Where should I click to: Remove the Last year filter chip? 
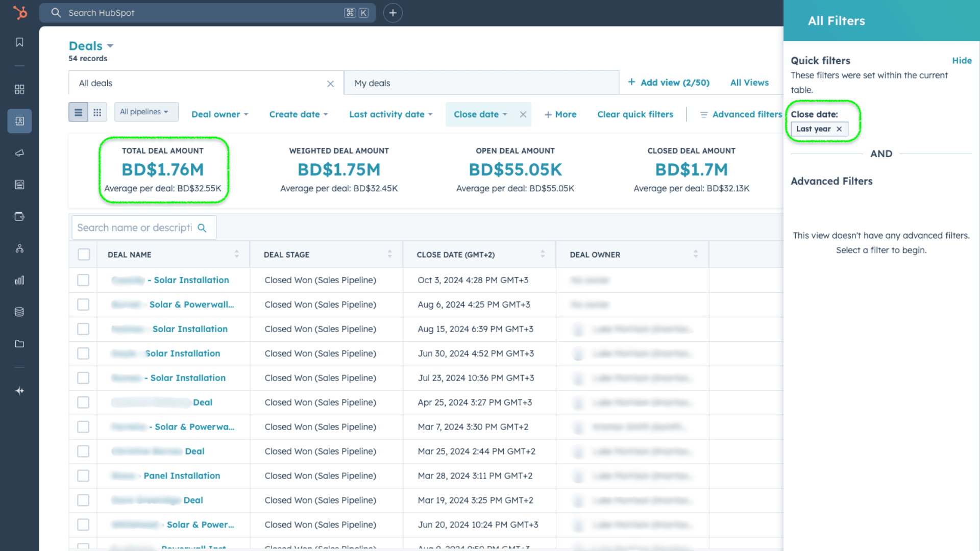pos(839,129)
